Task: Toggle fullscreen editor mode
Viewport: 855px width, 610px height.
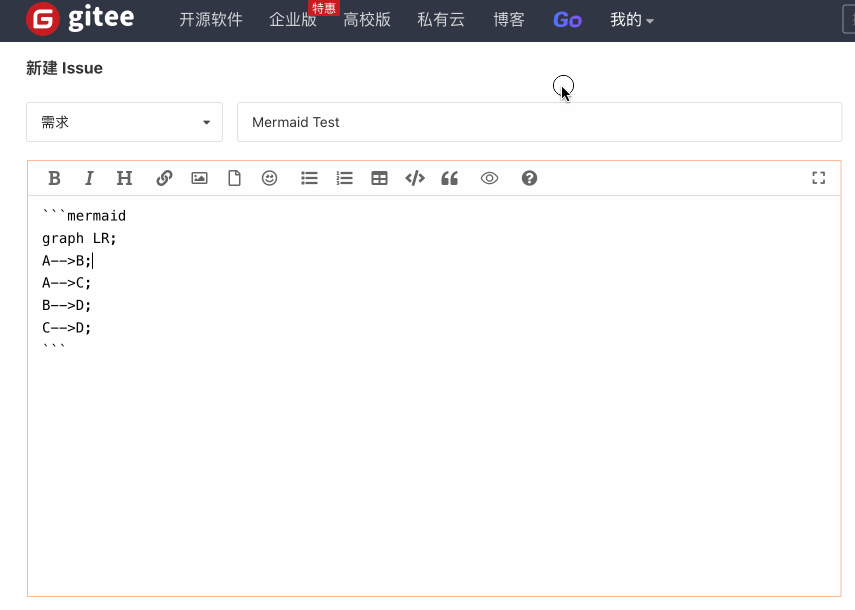Action: (818, 178)
